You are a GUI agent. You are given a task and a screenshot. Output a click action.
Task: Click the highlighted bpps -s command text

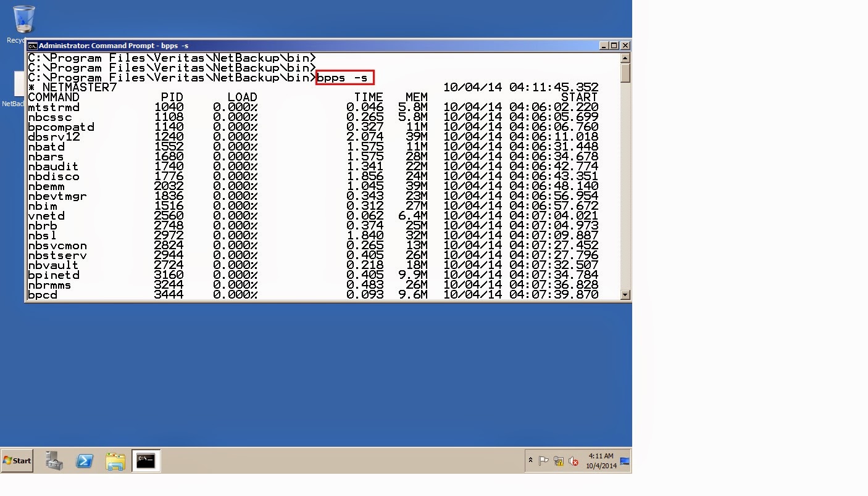[x=344, y=78]
